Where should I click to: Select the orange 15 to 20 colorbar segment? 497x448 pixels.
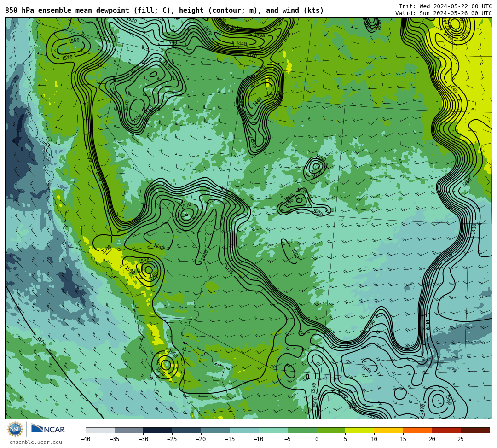(x=417, y=430)
